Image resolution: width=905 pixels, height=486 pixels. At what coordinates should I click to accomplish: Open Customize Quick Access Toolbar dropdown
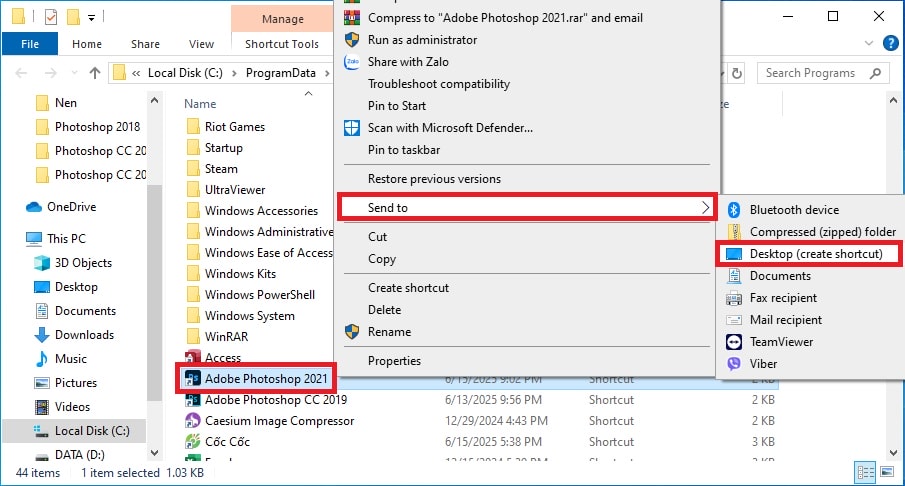(x=91, y=17)
